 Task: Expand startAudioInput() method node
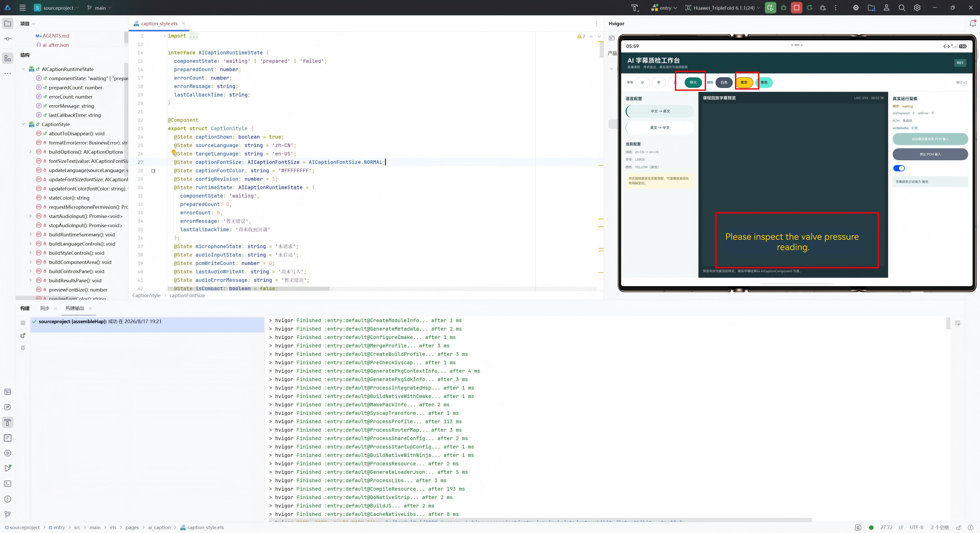pyautogui.click(x=31, y=216)
